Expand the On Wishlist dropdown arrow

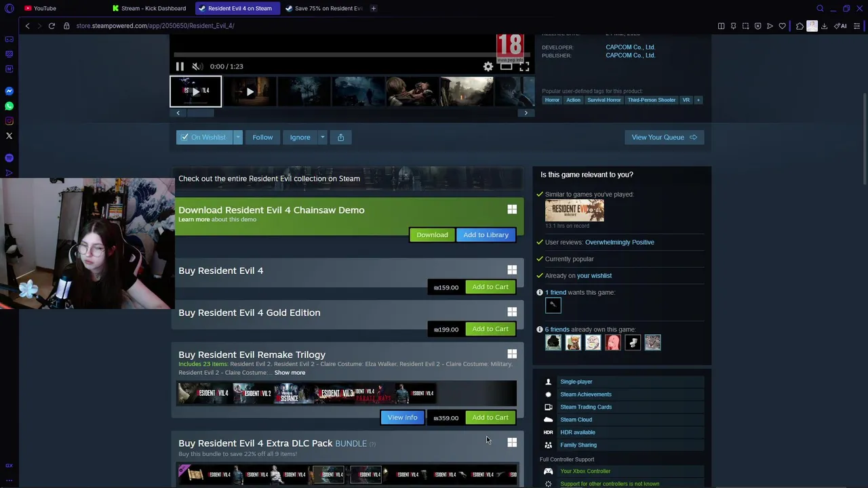238,137
